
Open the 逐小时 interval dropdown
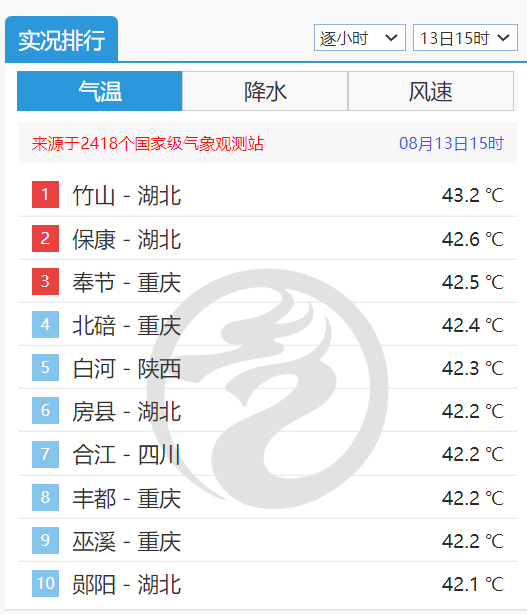pos(359,38)
